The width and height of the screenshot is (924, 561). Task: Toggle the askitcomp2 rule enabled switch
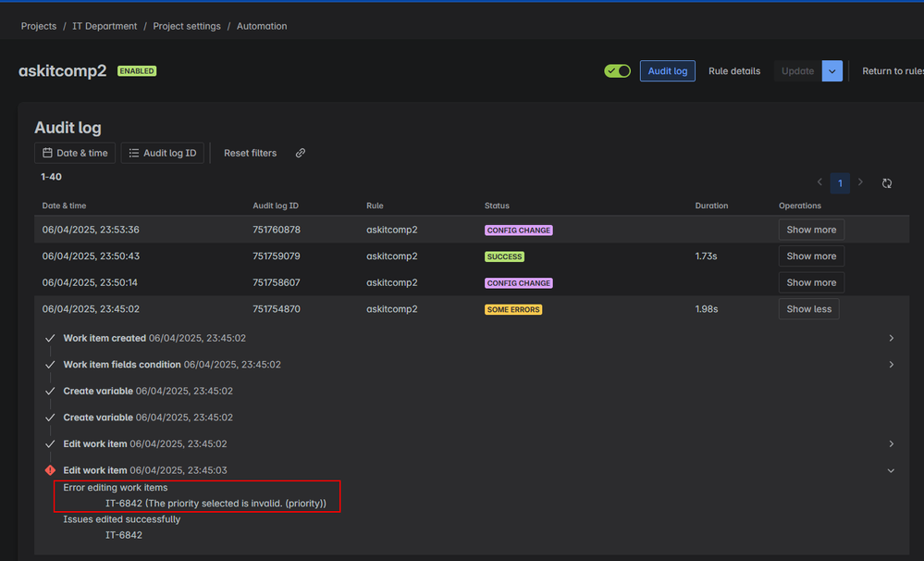point(617,70)
